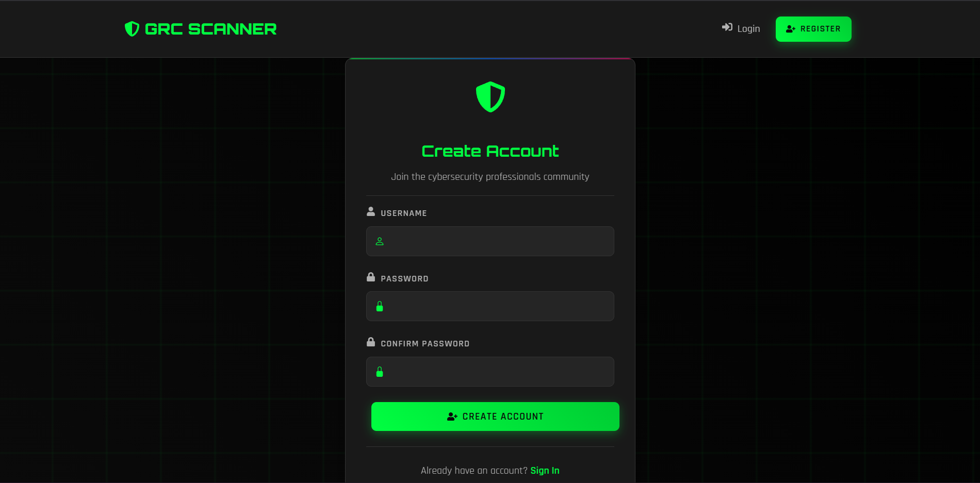This screenshot has height=483, width=980.
Task: Click the USERNAME label text
Action: click(404, 213)
